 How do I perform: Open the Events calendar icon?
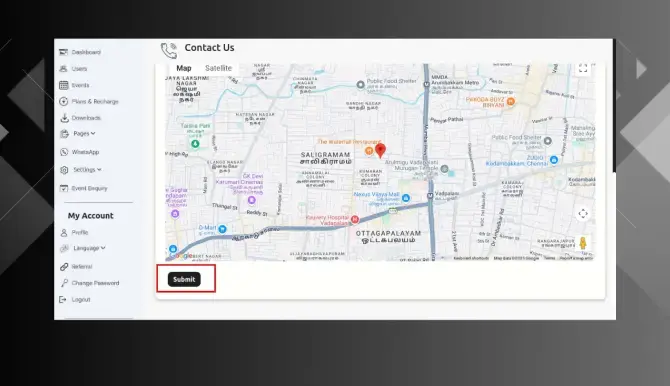[x=64, y=85]
